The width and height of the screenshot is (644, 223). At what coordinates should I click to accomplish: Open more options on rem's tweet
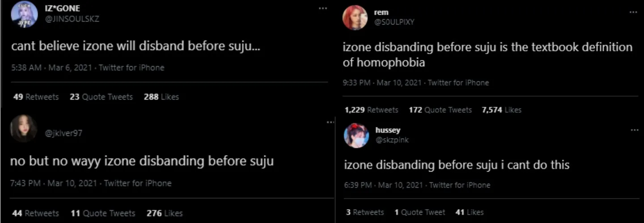[633, 13]
